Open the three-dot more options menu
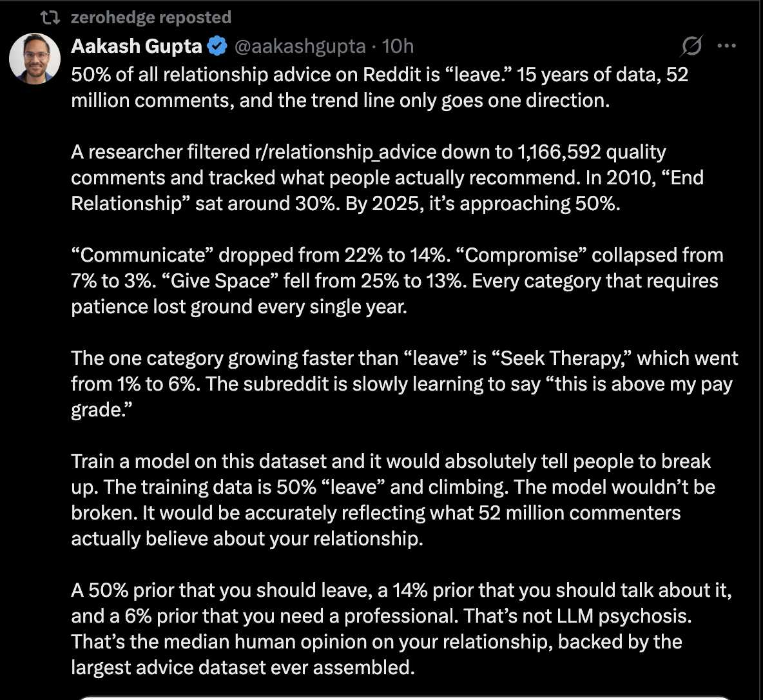Image resolution: width=763 pixels, height=700 pixels. coord(726,46)
